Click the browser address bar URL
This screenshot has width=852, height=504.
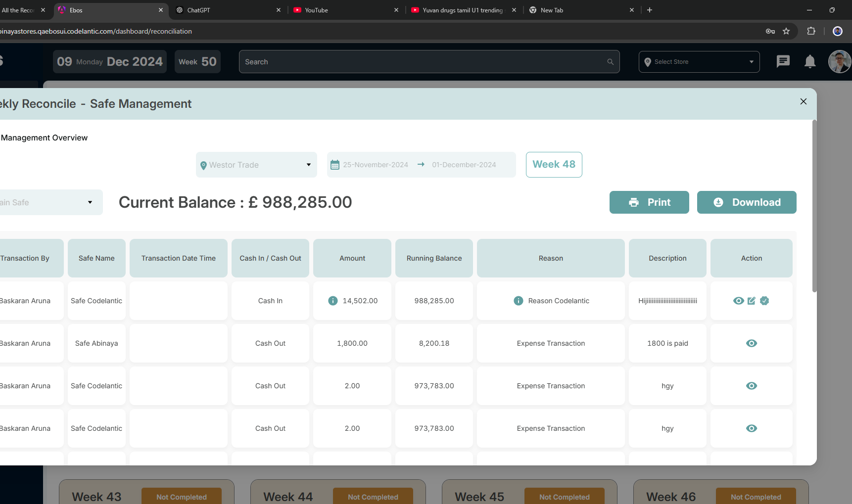coord(96,31)
